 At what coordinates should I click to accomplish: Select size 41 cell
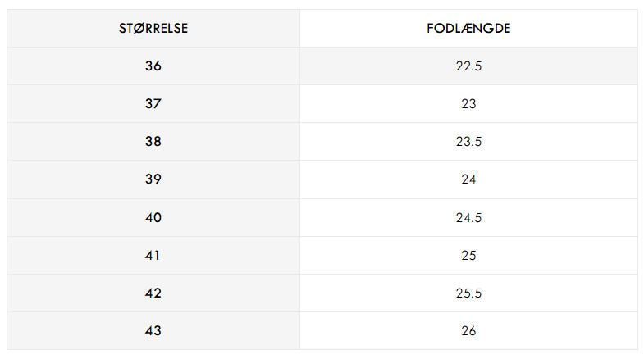[x=153, y=256]
